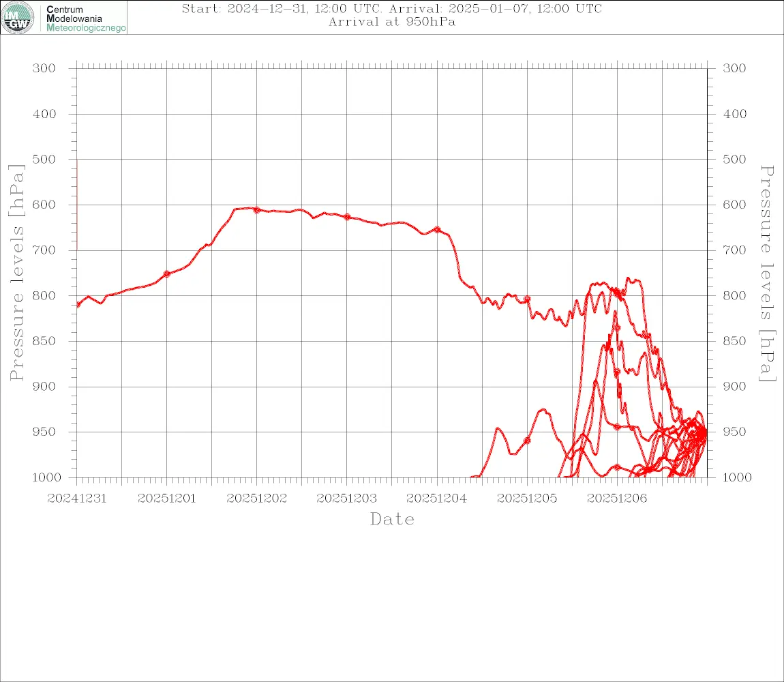Click the date label 20241231

point(77,499)
